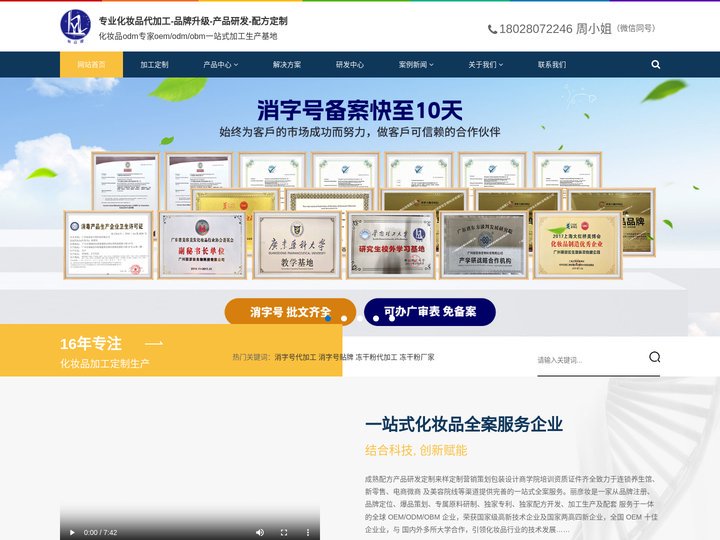Play the video with play button

pyautogui.click(x=72, y=532)
